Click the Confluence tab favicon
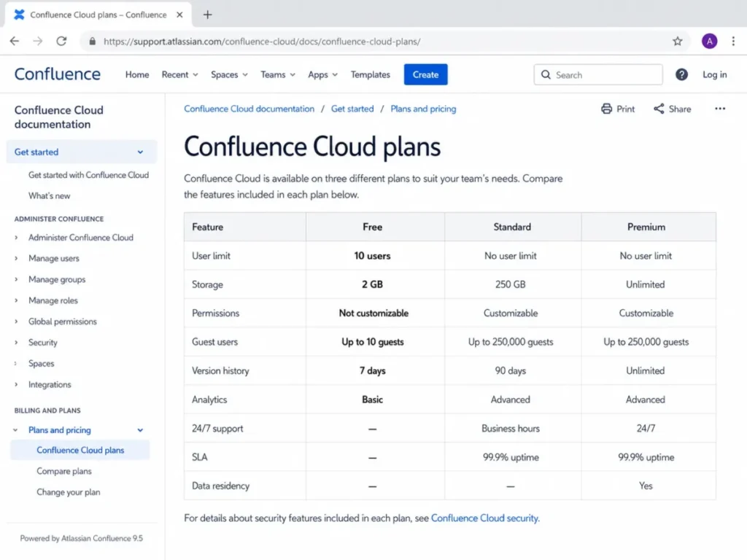The image size is (747, 560). click(x=19, y=15)
